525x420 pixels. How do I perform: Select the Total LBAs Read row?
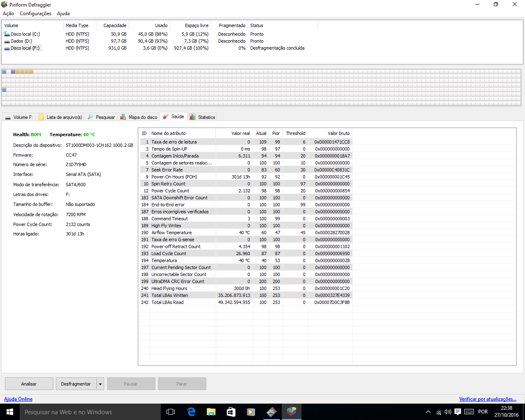click(245, 302)
